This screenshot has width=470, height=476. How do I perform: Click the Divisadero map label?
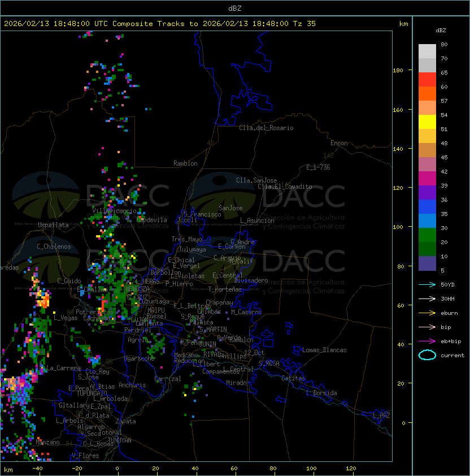click(x=251, y=280)
